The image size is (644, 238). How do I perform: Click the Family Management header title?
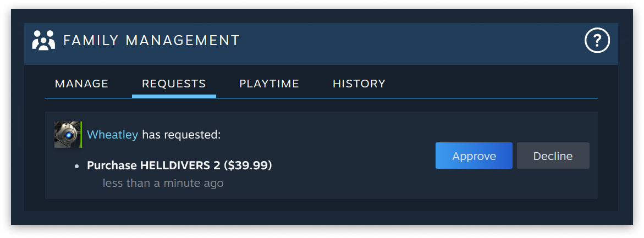pos(151,41)
